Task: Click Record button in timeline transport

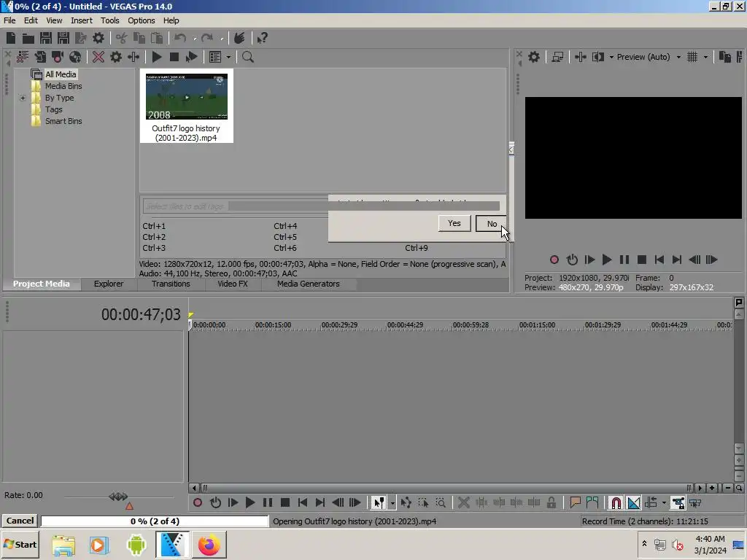Action: [198, 502]
